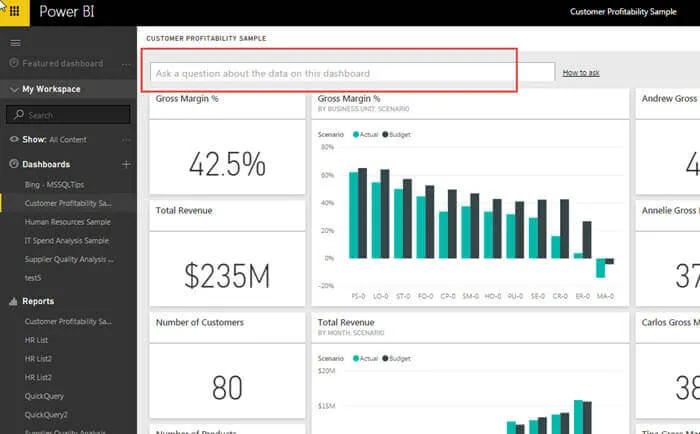Open Human Resources Sample dashboard
The image size is (700, 434).
point(67,222)
